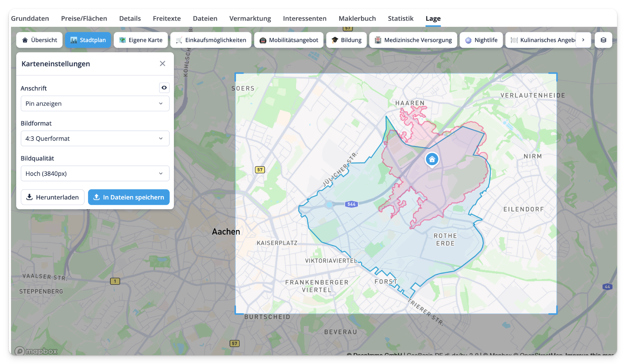
Task: Switch to Übersicht map mode
Action: click(x=39, y=40)
